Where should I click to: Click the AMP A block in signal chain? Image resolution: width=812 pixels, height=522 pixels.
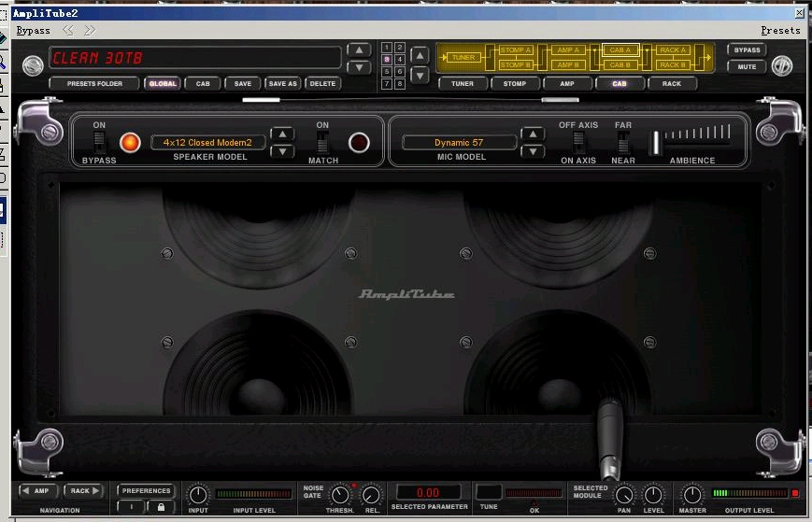click(x=568, y=50)
